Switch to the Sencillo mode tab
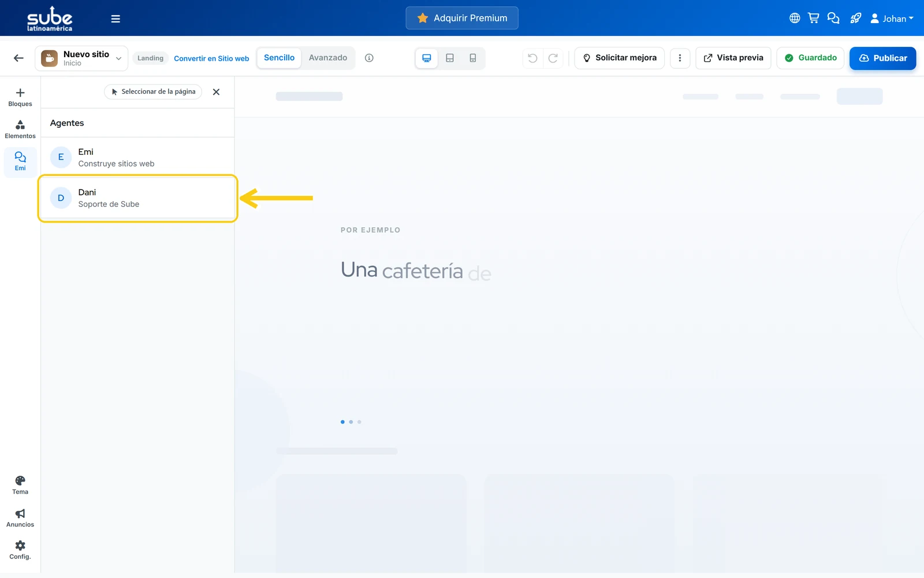The height and width of the screenshot is (578, 924). (x=279, y=58)
